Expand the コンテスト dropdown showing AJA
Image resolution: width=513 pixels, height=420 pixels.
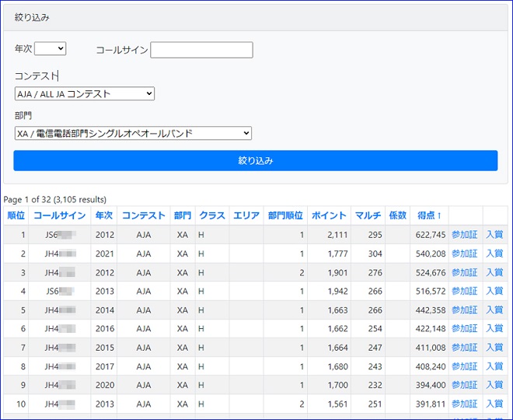click(x=85, y=93)
